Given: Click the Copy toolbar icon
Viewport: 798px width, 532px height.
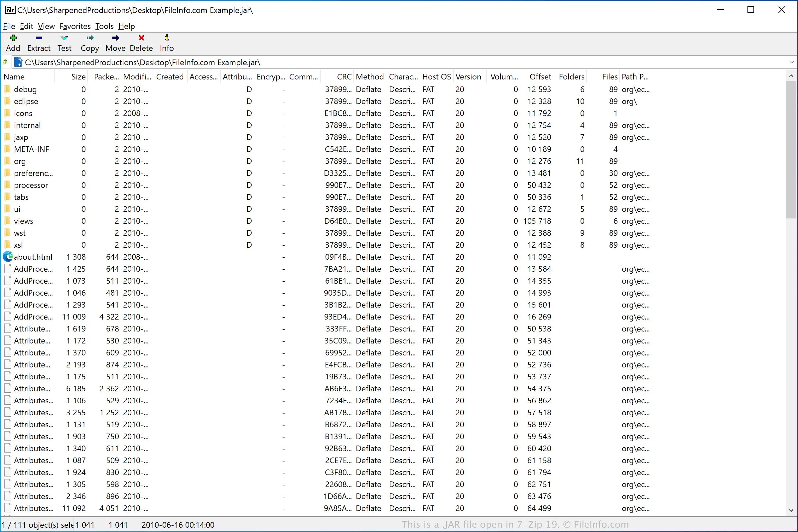Looking at the screenshot, I should point(89,38).
